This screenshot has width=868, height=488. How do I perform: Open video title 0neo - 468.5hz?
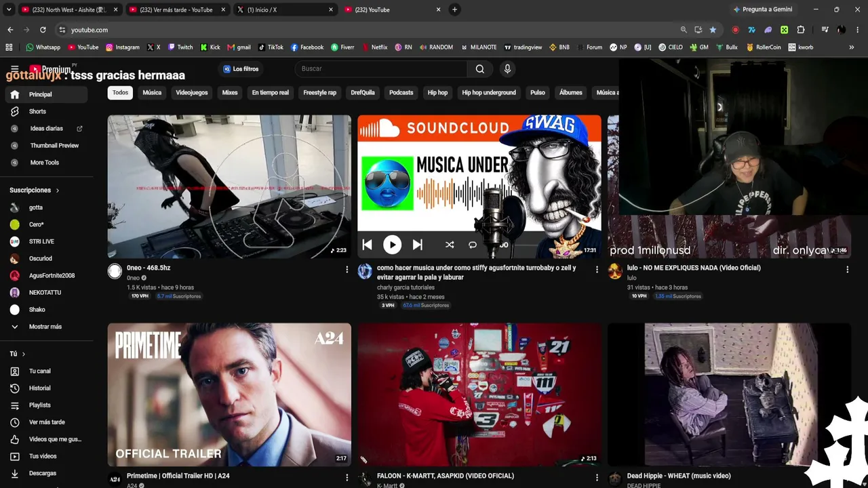click(149, 268)
